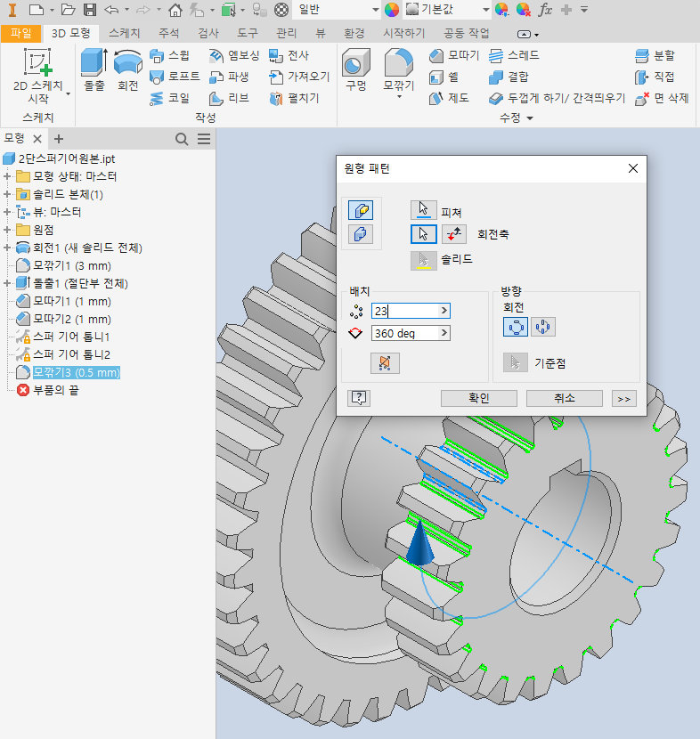Open the model browser hamburger menu
Screen dimensions: 700x739
click(204, 139)
